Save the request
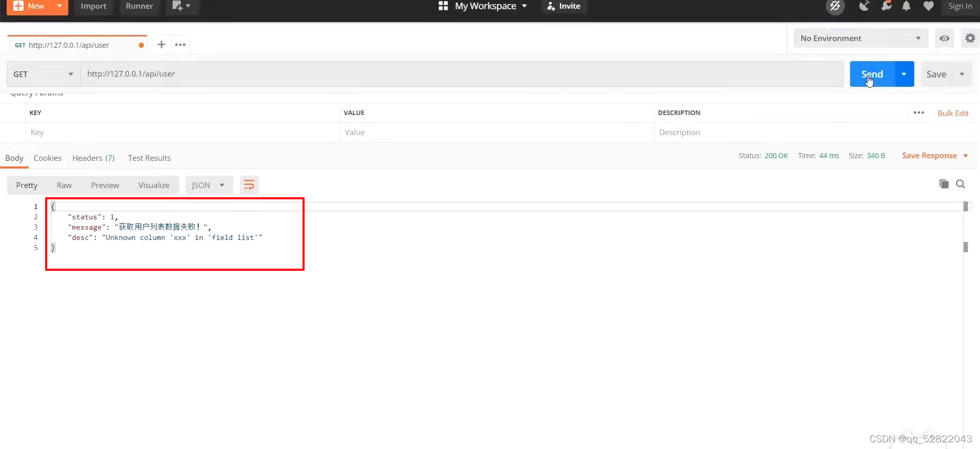 point(936,74)
